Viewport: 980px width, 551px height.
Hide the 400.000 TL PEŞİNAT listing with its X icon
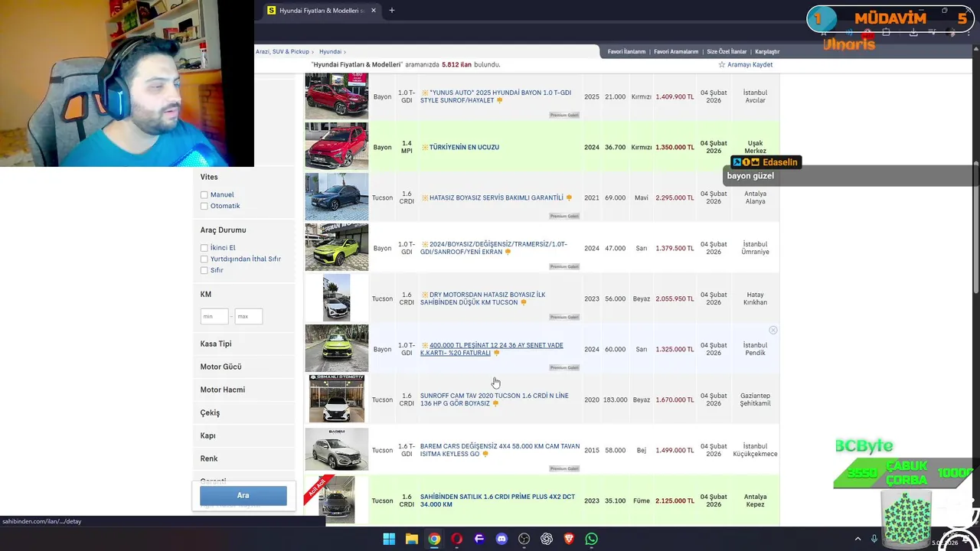click(773, 330)
